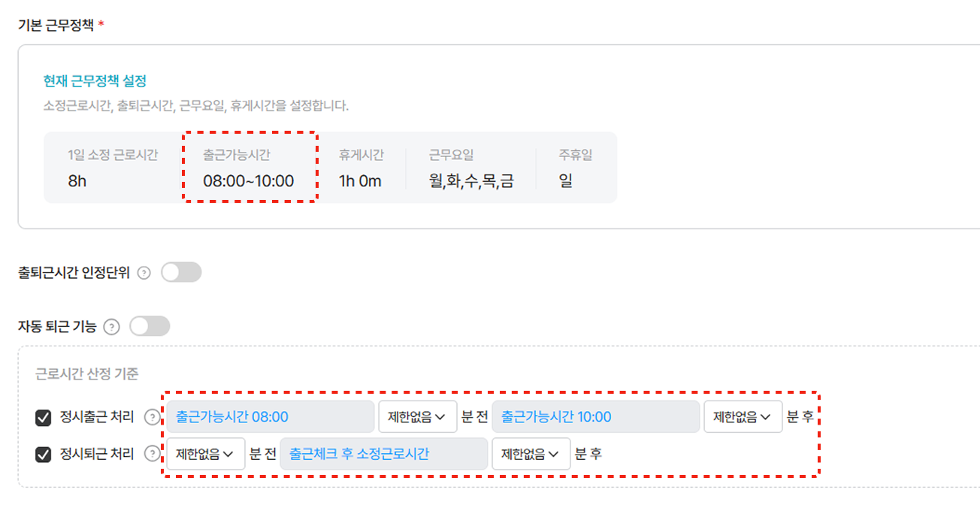
Task: Click help icon beside 자동 퇴근 기능
Action: tap(111, 327)
